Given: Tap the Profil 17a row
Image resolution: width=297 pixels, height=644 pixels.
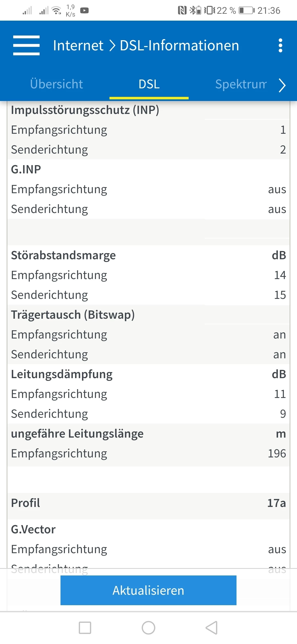Looking at the screenshot, I should (x=148, y=503).
